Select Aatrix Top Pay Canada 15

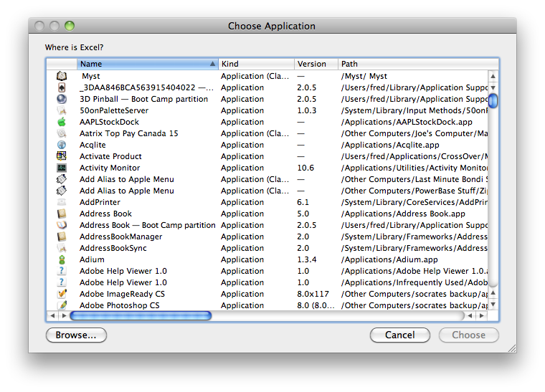[x=128, y=133]
